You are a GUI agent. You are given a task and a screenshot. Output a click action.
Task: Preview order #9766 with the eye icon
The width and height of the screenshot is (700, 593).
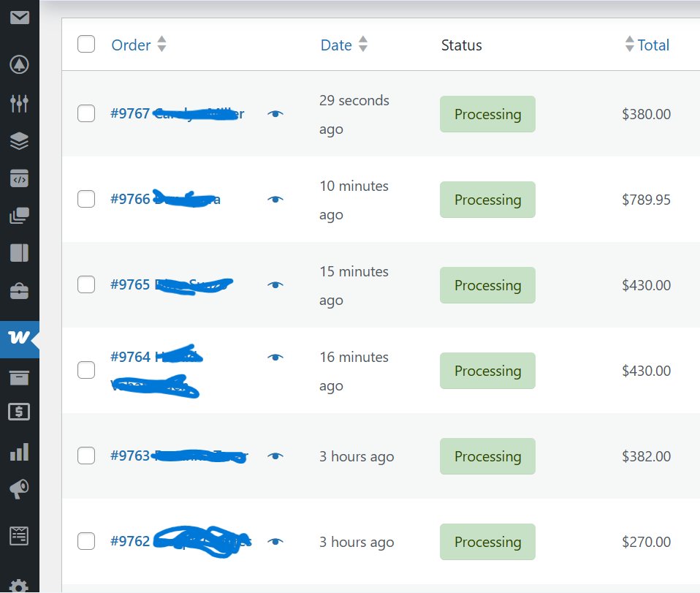275,199
